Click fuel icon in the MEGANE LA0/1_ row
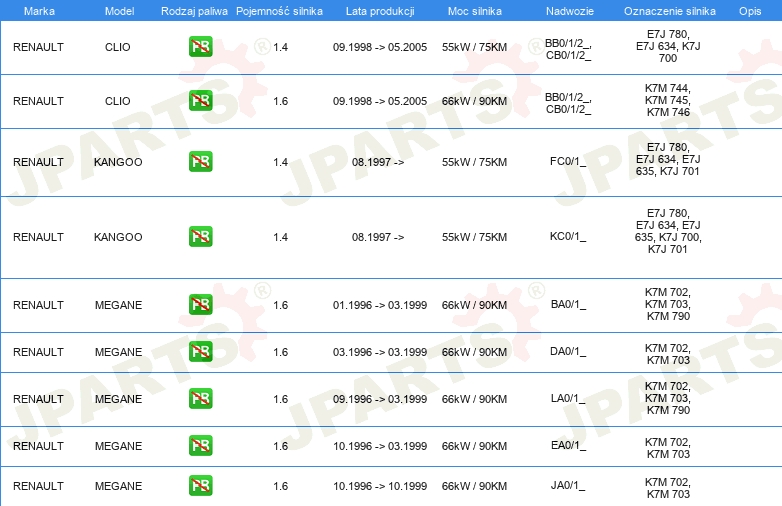 click(x=200, y=398)
